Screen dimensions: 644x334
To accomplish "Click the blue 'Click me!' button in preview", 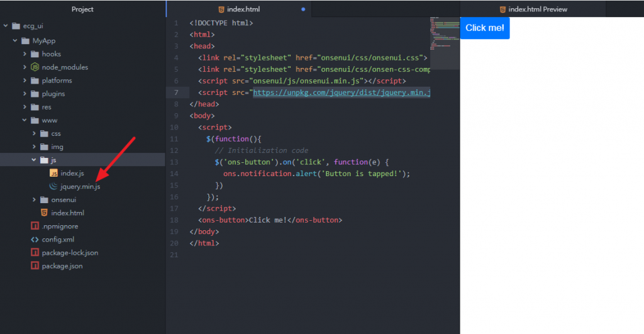I will pos(485,28).
